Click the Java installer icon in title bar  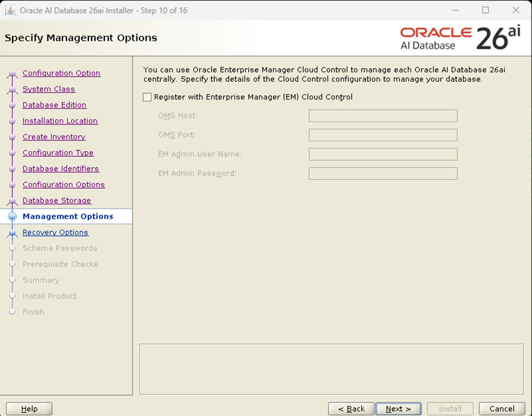click(10, 10)
